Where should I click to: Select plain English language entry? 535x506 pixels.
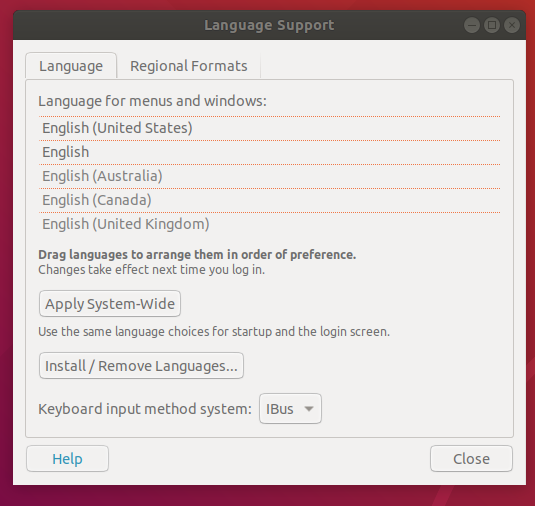[x=270, y=152]
